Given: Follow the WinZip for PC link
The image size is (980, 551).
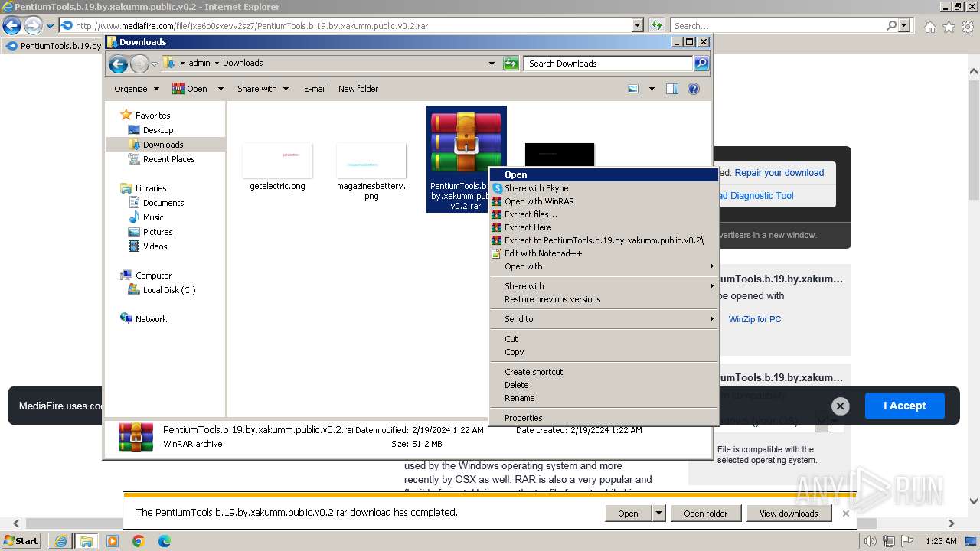Looking at the screenshot, I should (755, 319).
